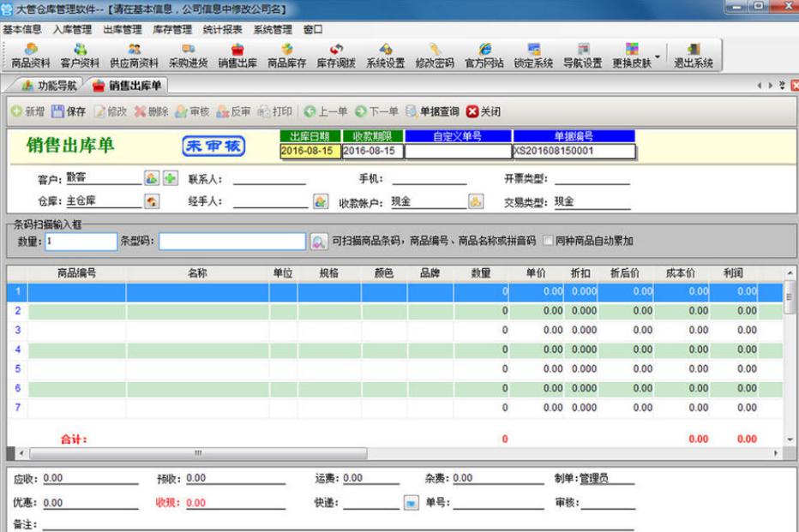799x532 pixels.
Task: Click the 保存 button
Action: click(69, 112)
